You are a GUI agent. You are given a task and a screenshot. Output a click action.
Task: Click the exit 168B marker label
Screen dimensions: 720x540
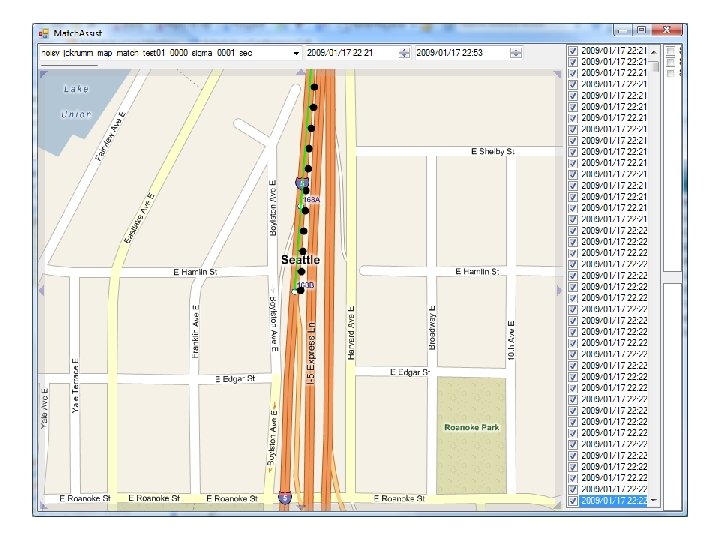(306, 285)
